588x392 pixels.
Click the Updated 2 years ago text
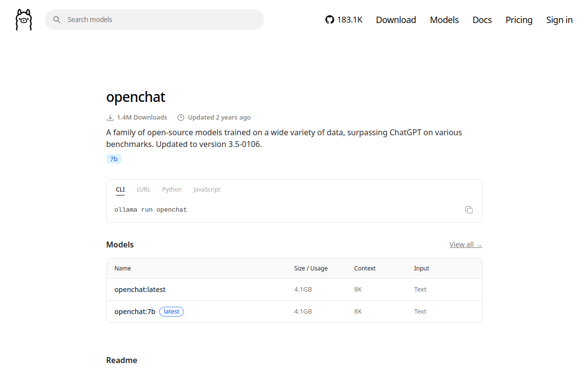pos(219,118)
